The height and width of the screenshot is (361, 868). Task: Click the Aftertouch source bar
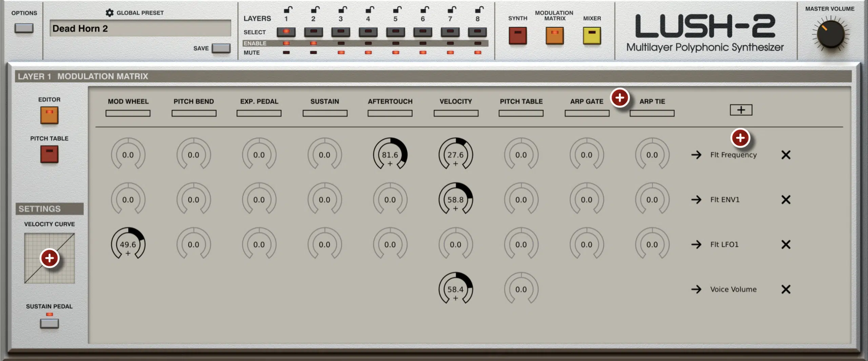(x=390, y=113)
